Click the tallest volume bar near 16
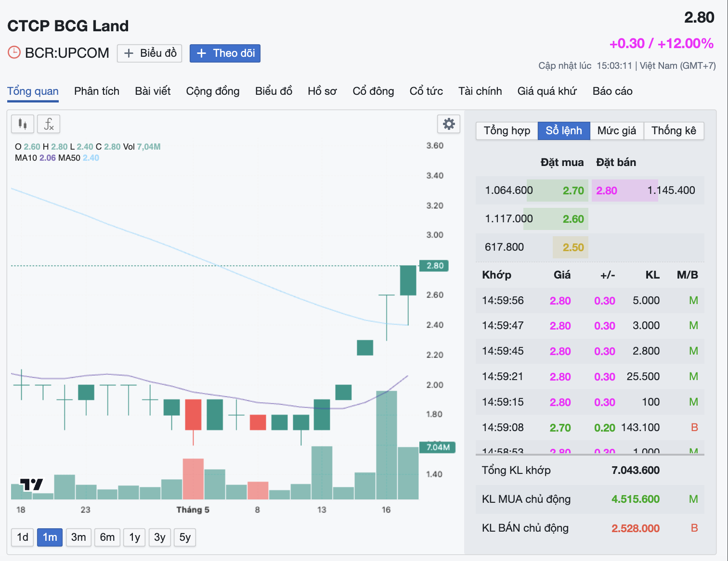The height and width of the screenshot is (561, 728). pyautogui.click(x=387, y=445)
